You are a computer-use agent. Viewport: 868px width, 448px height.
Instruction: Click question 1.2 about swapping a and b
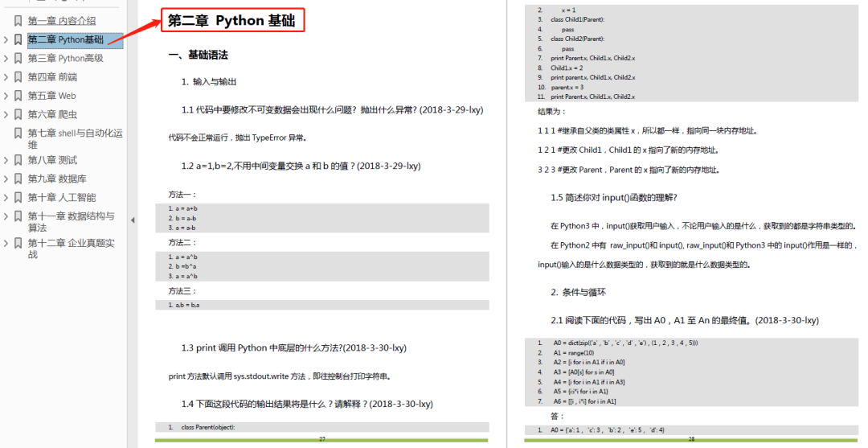tap(301, 166)
